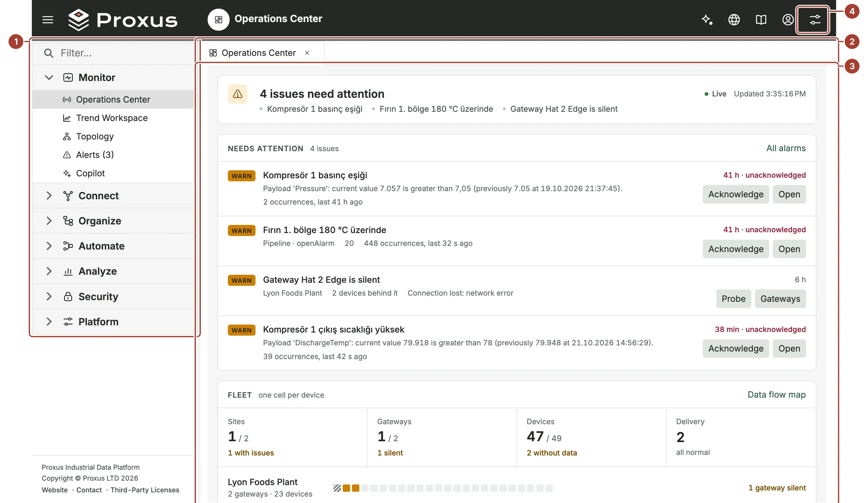
Task: Open the language globe icon
Action: click(x=734, y=20)
